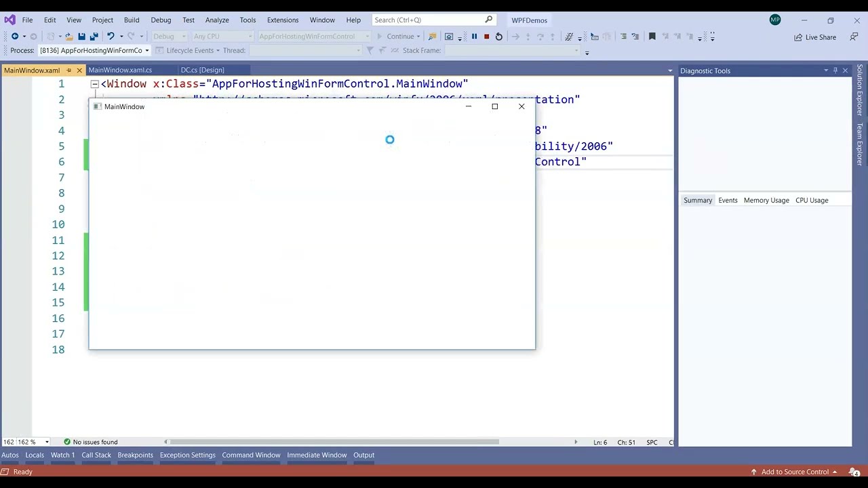868x488 pixels.
Task: Stop debugging with the red square
Action: click(x=486, y=37)
